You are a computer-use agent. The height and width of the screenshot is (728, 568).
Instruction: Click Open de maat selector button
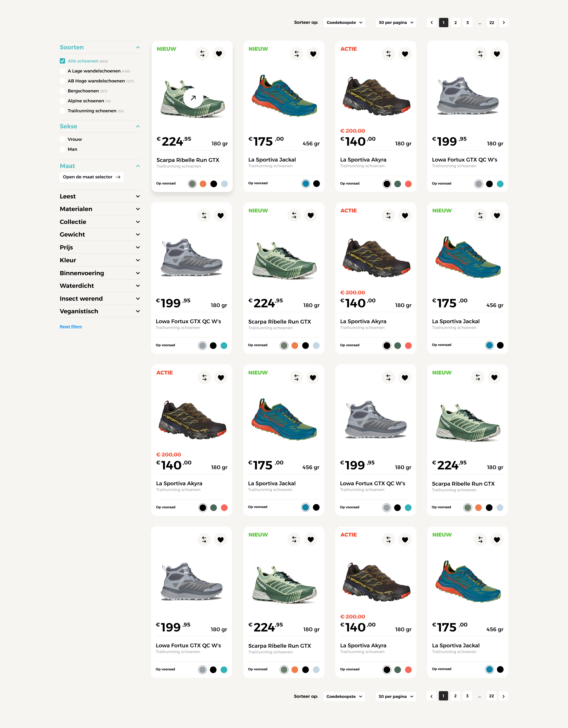[x=91, y=177]
